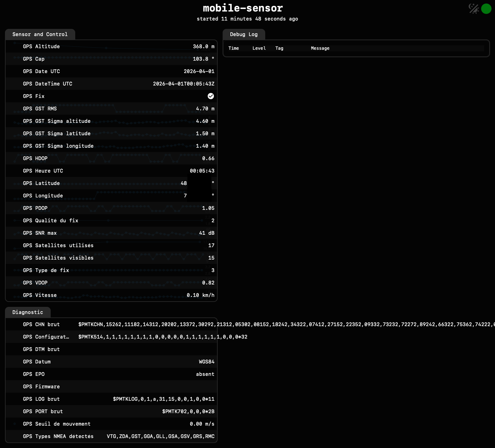Click the Time column header
Viewport: 495px width, 448px height.
coord(234,48)
